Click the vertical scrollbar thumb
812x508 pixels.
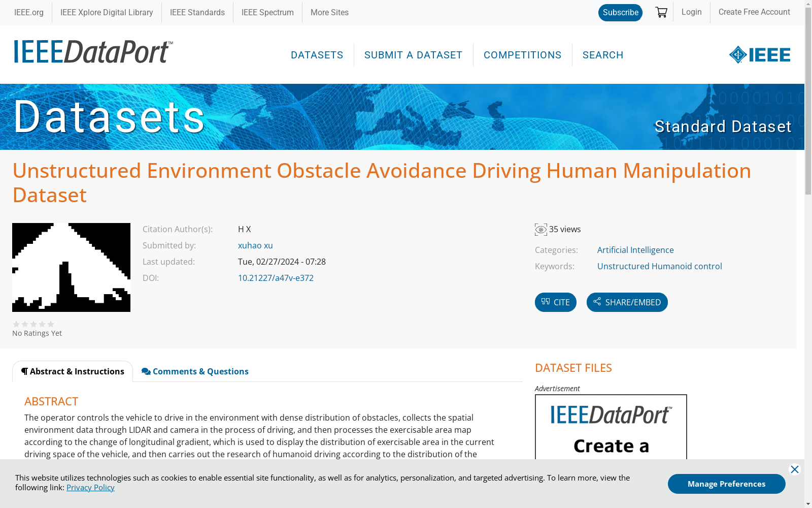click(x=808, y=102)
